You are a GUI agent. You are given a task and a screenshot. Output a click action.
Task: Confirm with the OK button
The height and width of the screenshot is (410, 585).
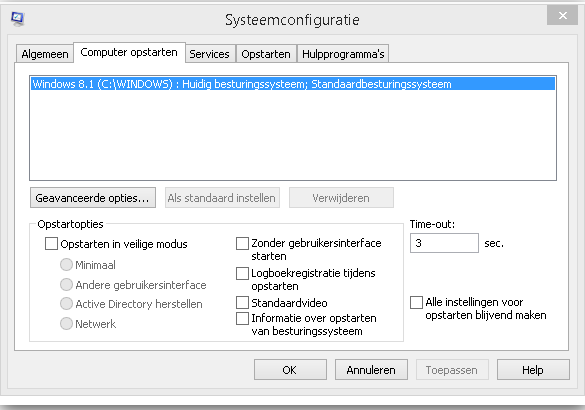pos(290,370)
